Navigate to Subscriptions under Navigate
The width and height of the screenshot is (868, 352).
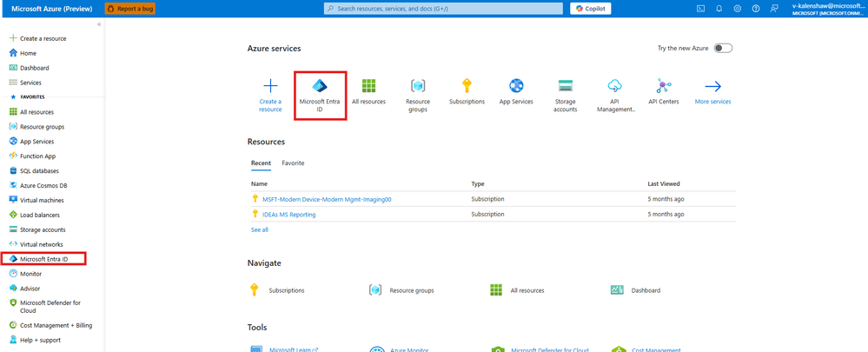point(277,290)
